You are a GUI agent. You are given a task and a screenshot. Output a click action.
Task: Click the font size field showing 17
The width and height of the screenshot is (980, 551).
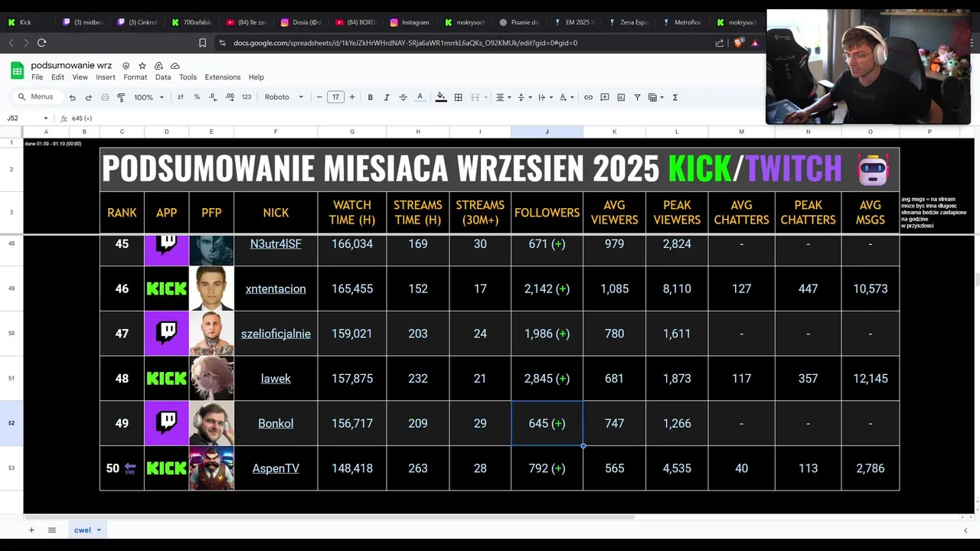click(335, 97)
